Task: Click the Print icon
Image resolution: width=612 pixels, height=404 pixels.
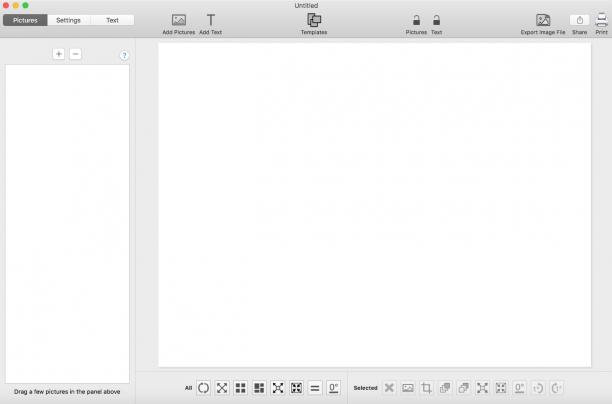Action: coord(601,20)
